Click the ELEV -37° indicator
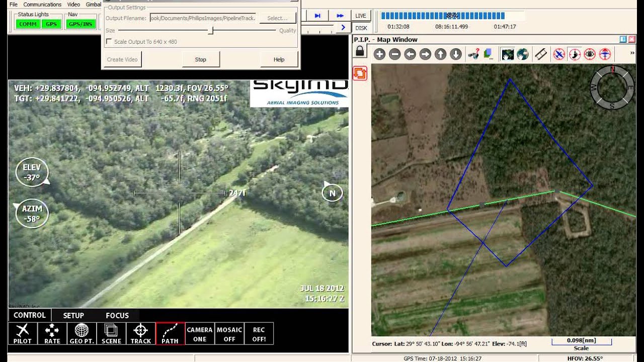Image resolution: width=644 pixels, height=362 pixels. click(x=32, y=172)
